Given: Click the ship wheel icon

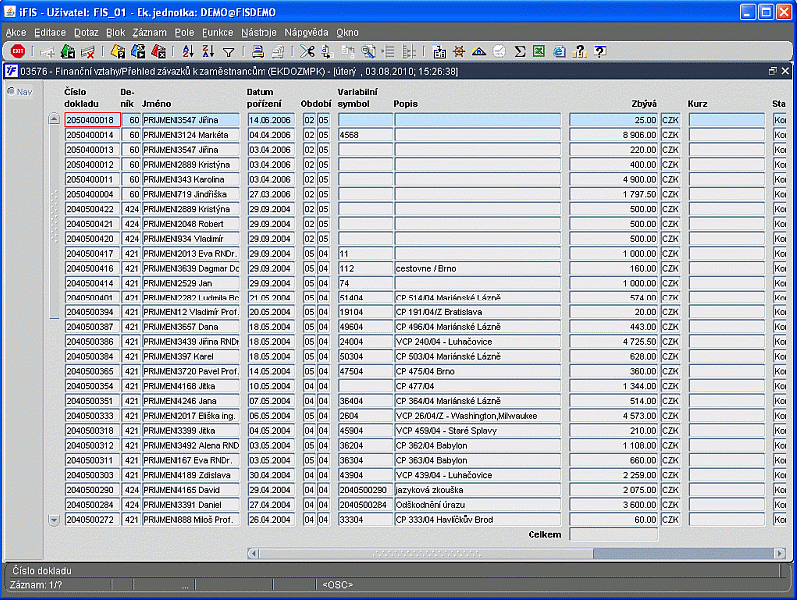Looking at the screenshot, I should 459,51.
